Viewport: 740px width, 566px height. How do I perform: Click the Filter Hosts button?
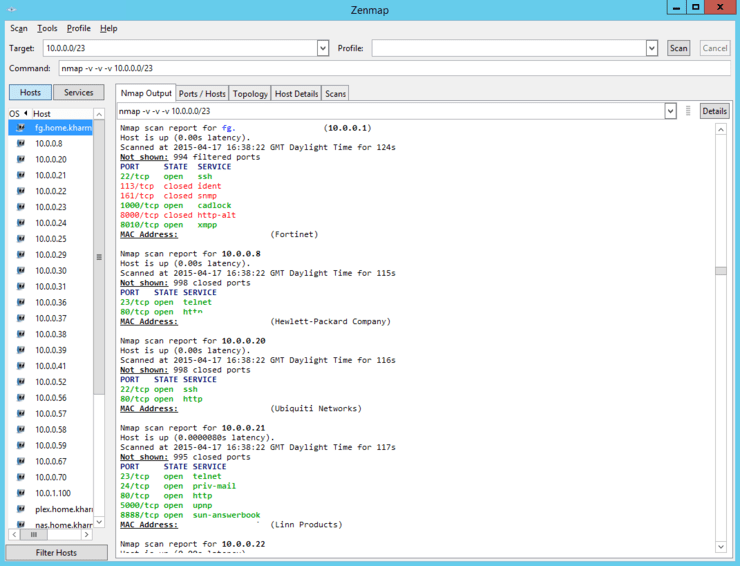[56, 552]
